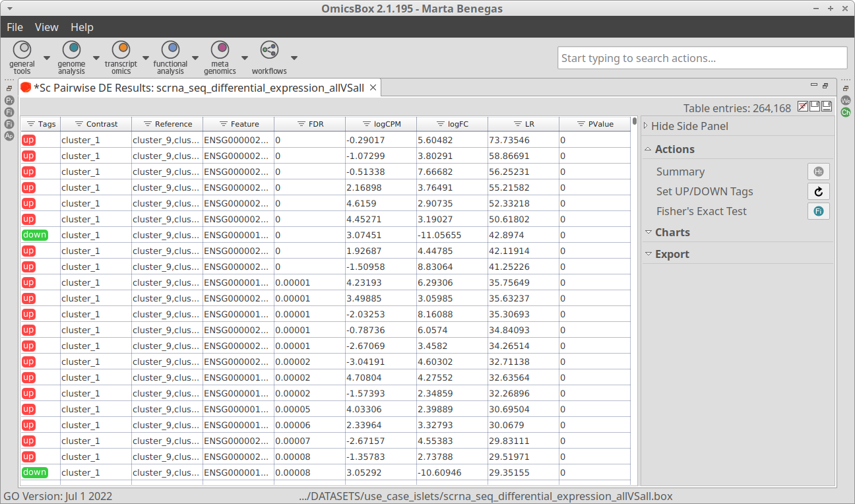Click the search actions input field
The width and height of the screenshot is (855, 504).
coord(702,58)
